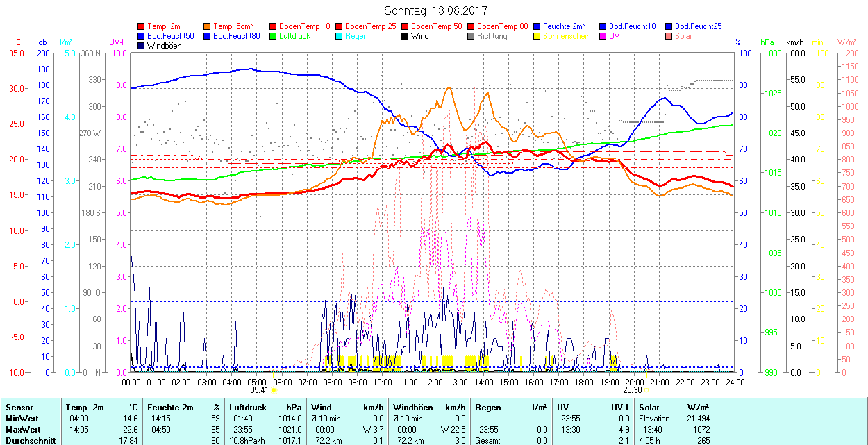
Task: Click the chart title Sonntag, 13.08.2017
Action: [435, 11]
